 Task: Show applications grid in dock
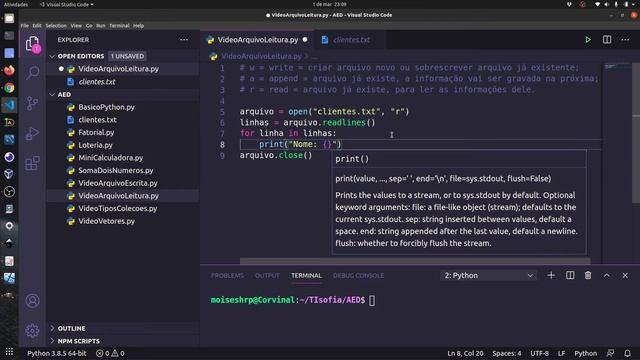[9, 351]
